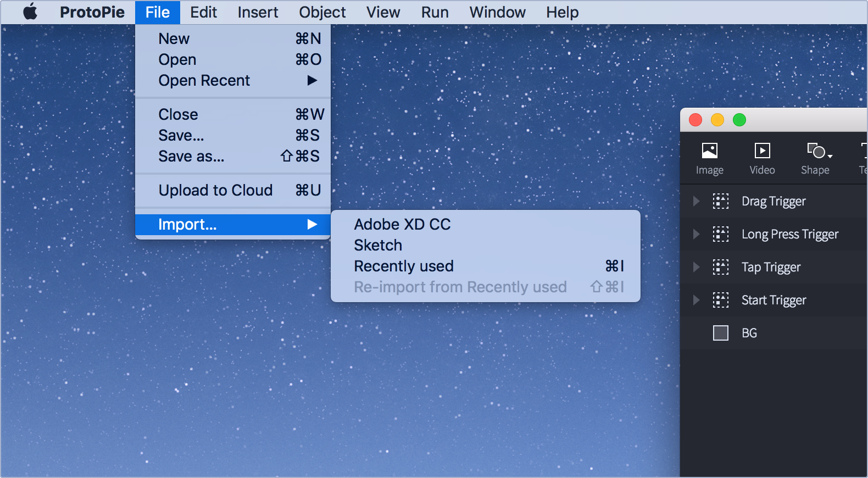
Task: Expand the Open Recent submenu
Action: [233, 80]
